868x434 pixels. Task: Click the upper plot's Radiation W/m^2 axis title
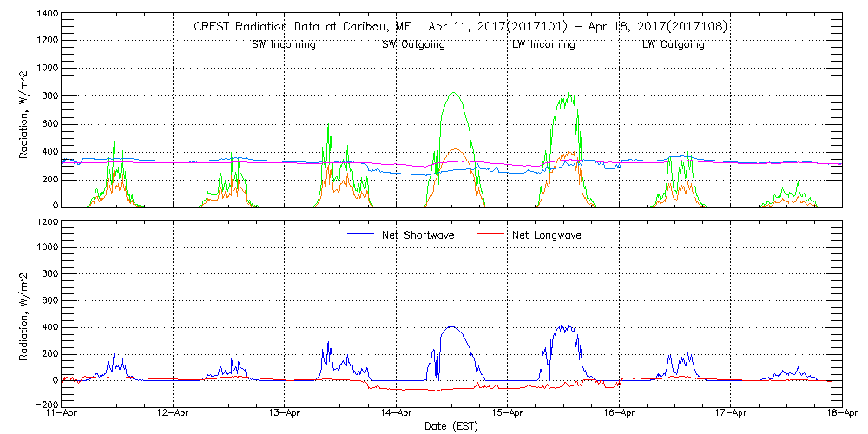pos(25,111)
